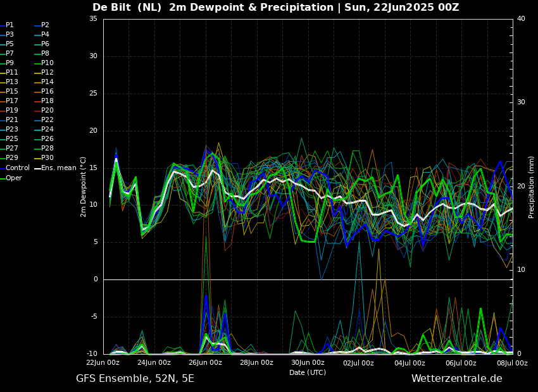Select legend entry P8

(x=42, y=54)
